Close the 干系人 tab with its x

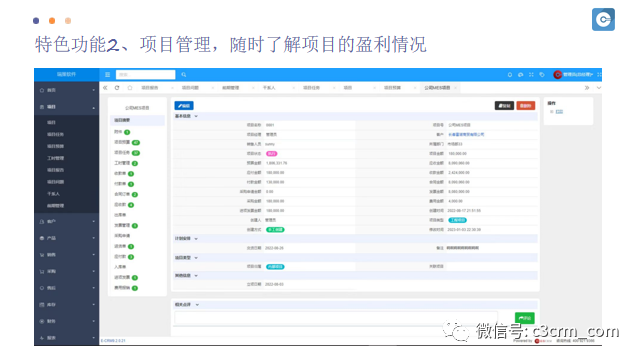click(x=293, y=88)
